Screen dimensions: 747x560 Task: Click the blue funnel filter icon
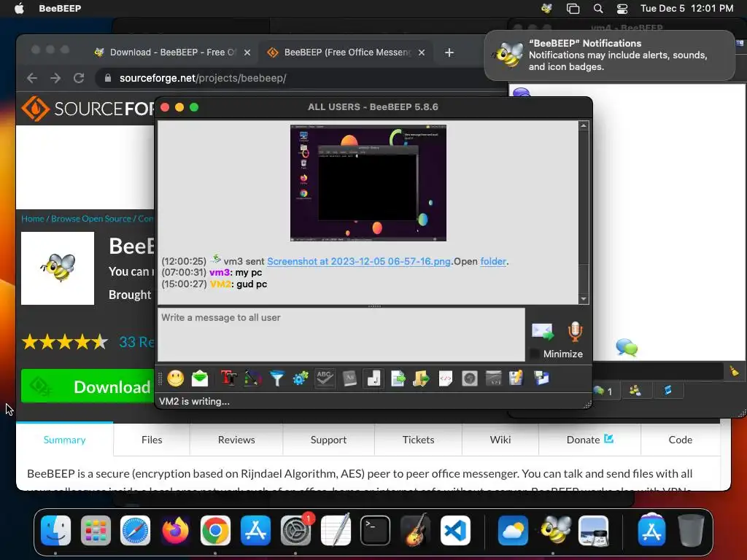pos(276,378)
